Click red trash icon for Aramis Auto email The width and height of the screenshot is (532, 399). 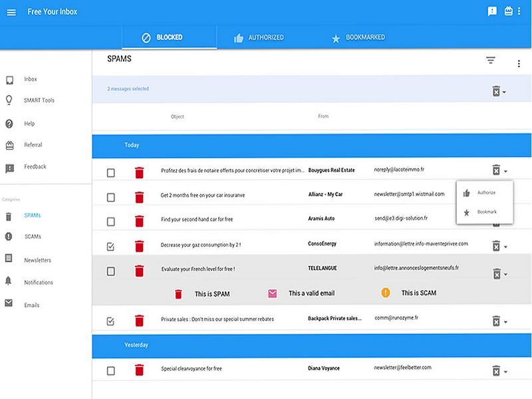coord(139,221)
